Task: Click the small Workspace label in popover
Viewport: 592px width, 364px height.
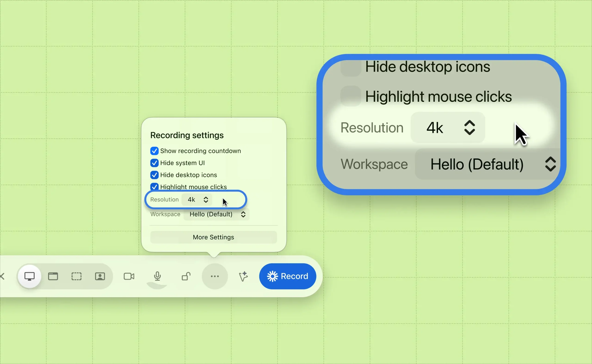Action: point(165,214)
